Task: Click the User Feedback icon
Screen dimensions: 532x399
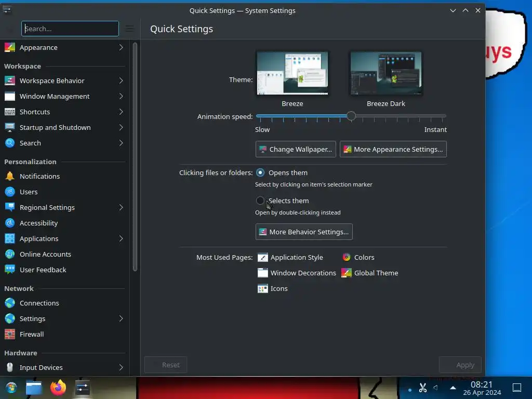Action: 10,270
